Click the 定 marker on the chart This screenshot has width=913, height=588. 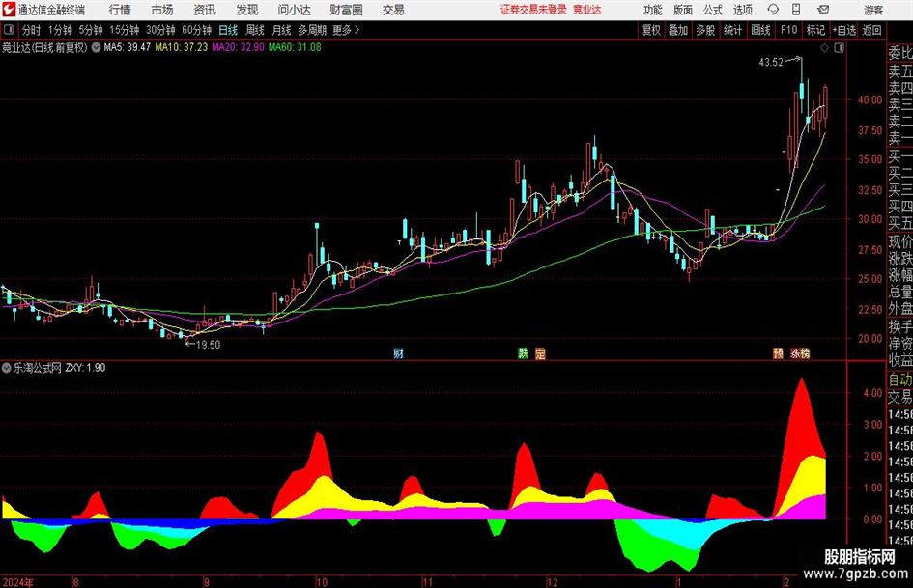(x=540, y=352)
